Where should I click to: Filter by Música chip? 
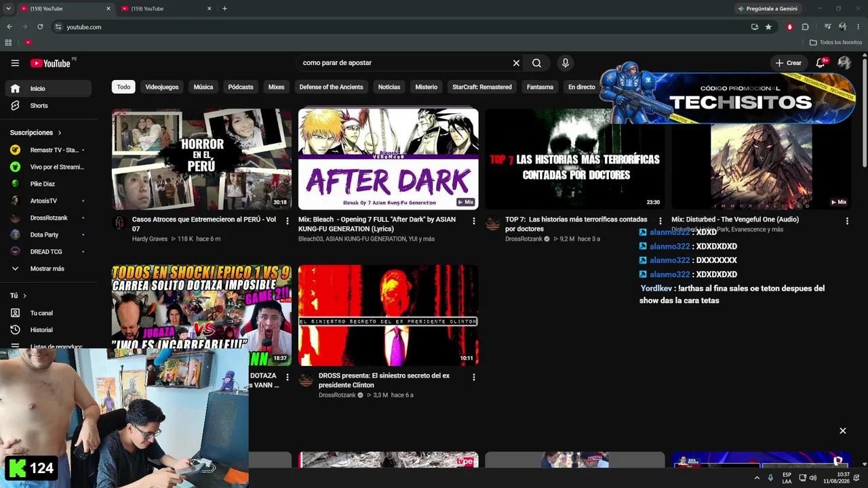click(x=203, y=87)
